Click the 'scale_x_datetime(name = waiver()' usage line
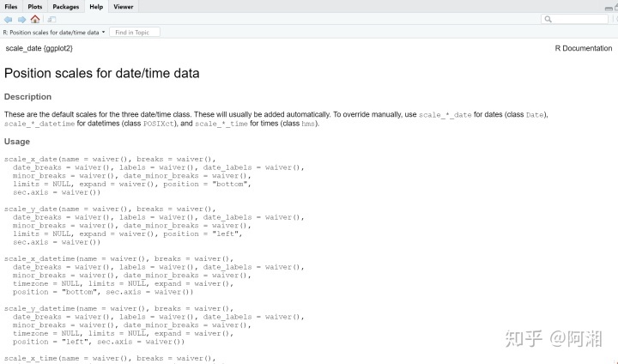The height and width of the screenshot is (364, 618). click(118, 258)
